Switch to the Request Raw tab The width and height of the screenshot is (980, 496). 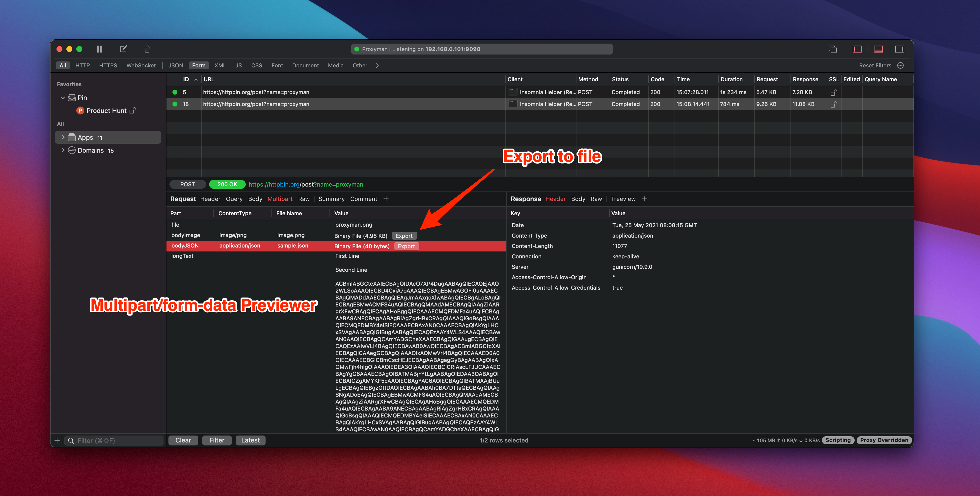(x=304, y=199)
